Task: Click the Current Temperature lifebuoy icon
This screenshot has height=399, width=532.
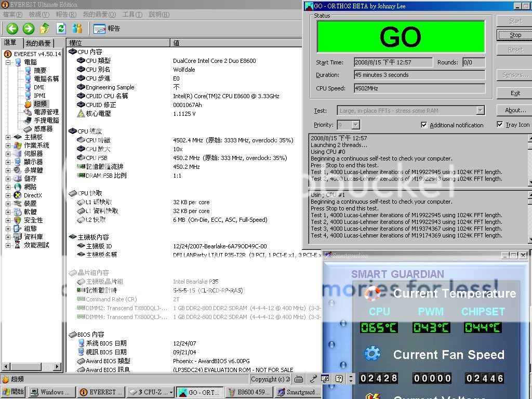Action: 372,294
